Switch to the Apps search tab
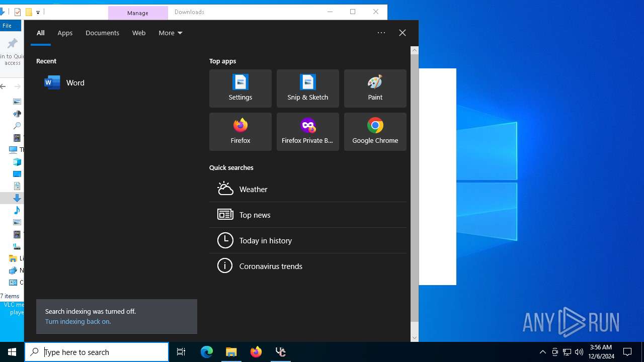This screenshot has height=362, width=644. pyautogui.click(x=65, y=33)
